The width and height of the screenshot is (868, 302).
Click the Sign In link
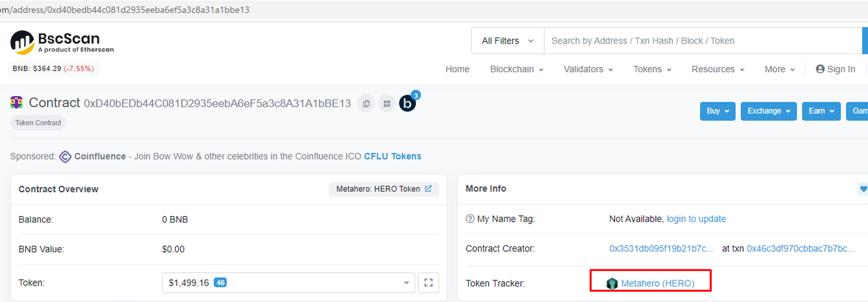pos(835,69)
